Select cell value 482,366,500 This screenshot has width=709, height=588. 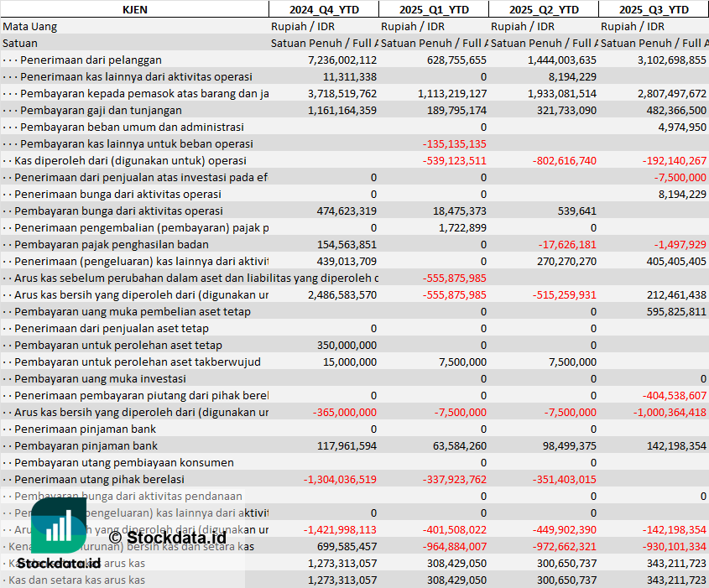(x=676, y=110)
